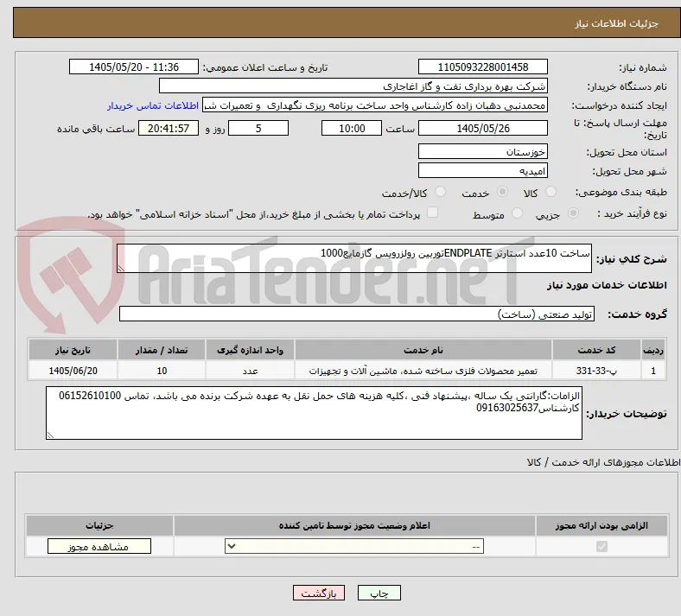The height and width of the screenshot is (616, 681).
Task: Click the deadline date field 1405/05/26
Action: (x=482, y=129)
